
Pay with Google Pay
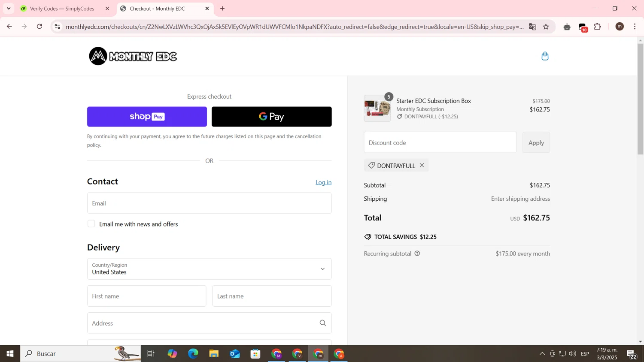(x=271, y=117)
